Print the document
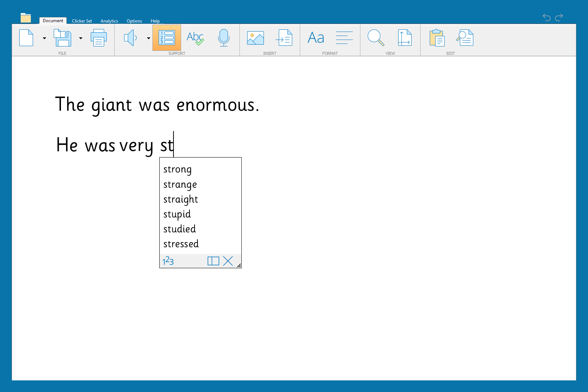The height and width of the screenshot is (392, 588). click(99, 38)
